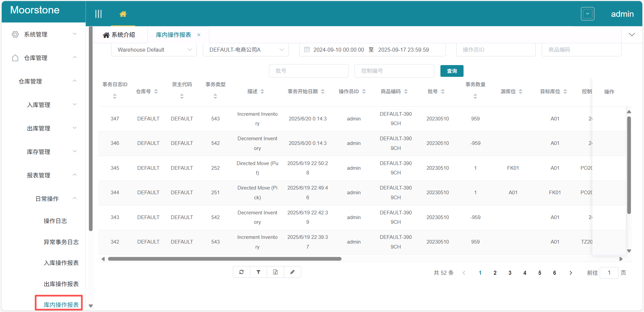Open the DEFAULT-电商公司A owner dropdown
The width and height of the screenshot is (644, 312).
click(246, 49)
